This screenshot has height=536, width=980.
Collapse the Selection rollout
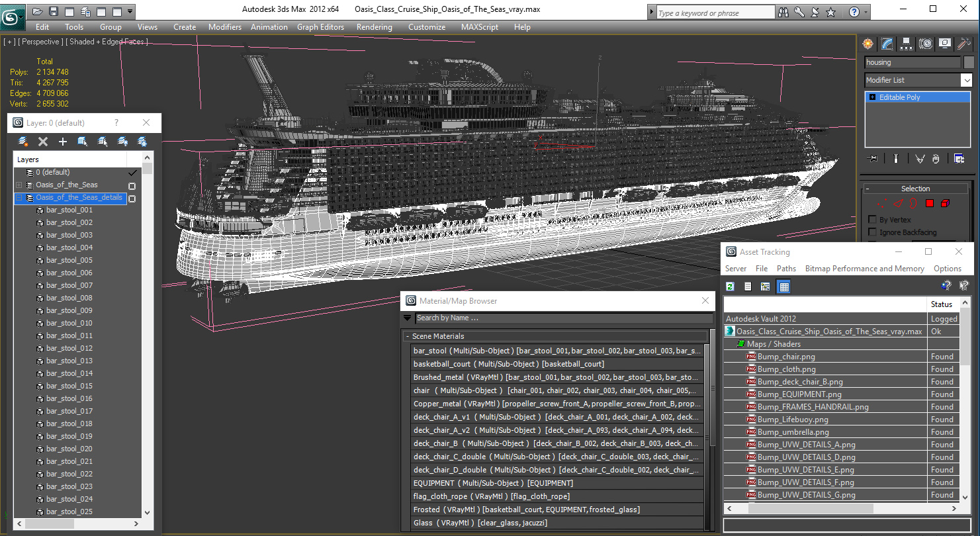point(868,189)
